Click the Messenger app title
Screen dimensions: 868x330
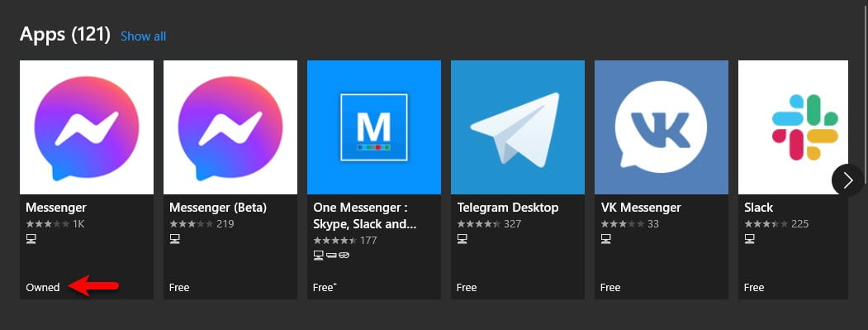point(56,208)
